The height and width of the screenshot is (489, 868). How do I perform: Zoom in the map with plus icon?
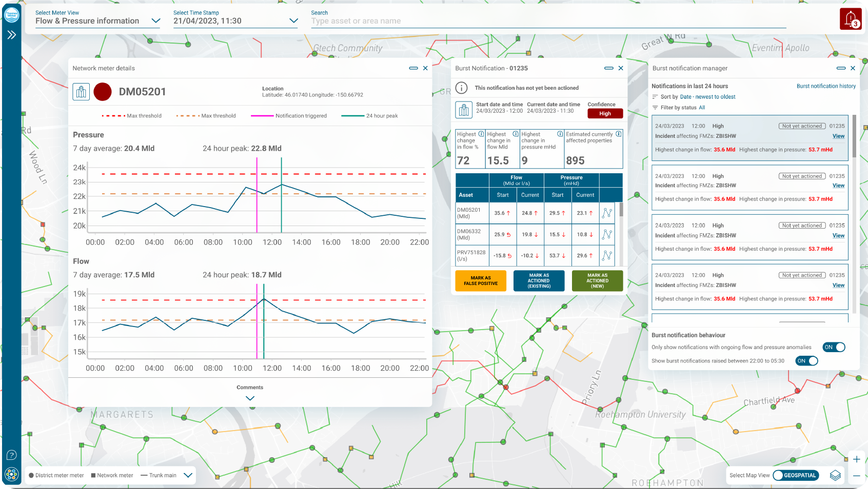(856, 459)
